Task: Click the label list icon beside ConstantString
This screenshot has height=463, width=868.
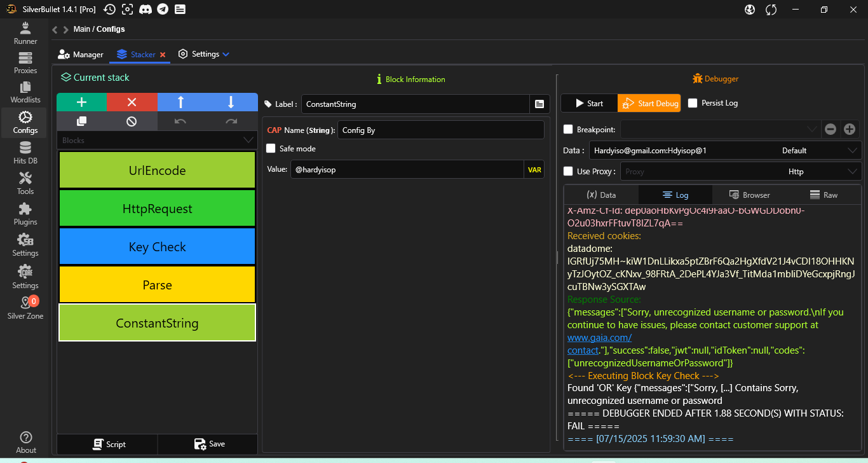Action: pyautogui.click(x=539, y=104)
